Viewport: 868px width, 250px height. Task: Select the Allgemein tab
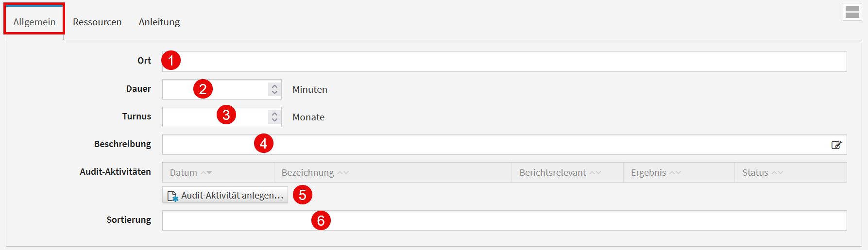pos(34,22)
